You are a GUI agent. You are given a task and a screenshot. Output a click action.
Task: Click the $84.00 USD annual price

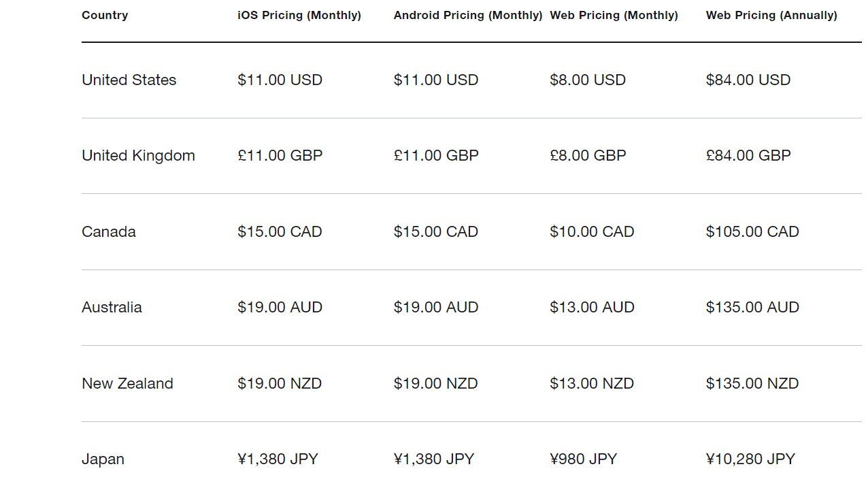coord(748,80)
